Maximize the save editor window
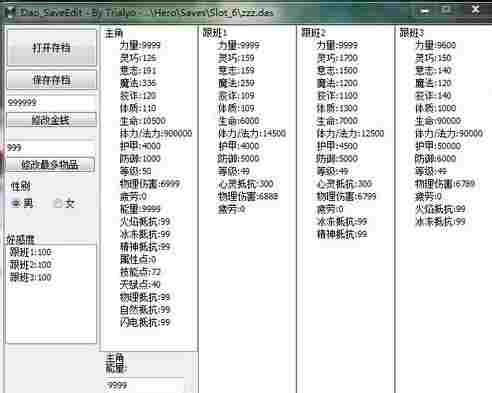 coord(446,10)
